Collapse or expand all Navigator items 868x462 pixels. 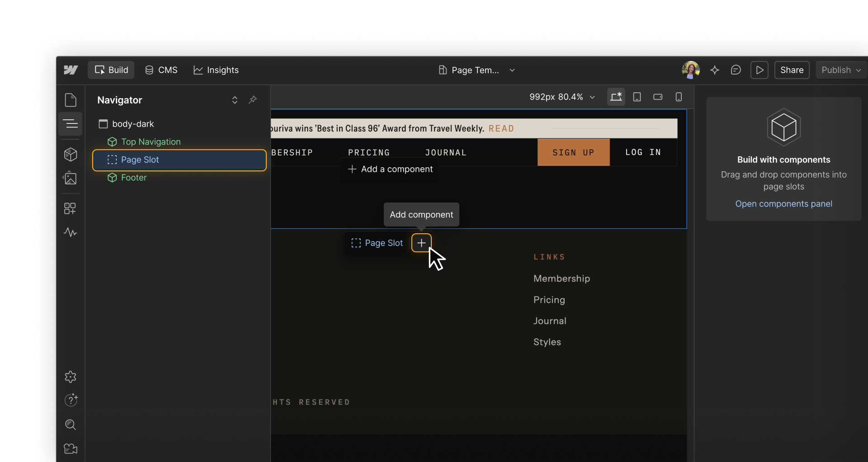click(235, 100)
